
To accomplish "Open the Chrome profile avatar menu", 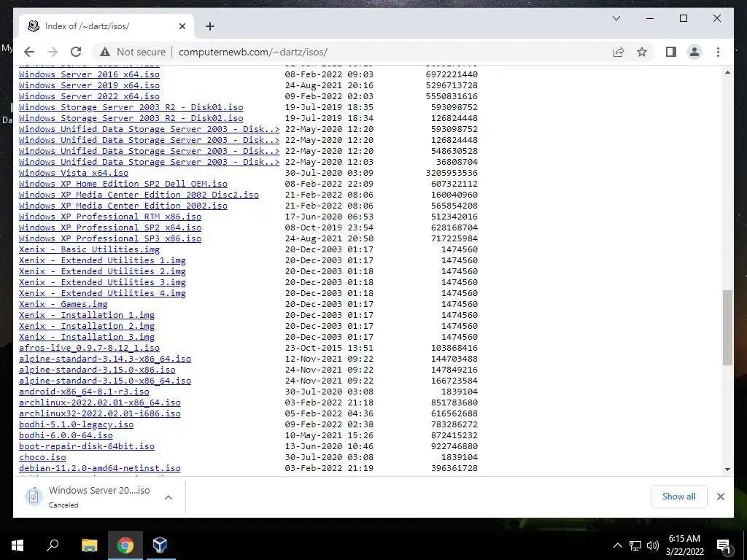I will click(694, 52).
